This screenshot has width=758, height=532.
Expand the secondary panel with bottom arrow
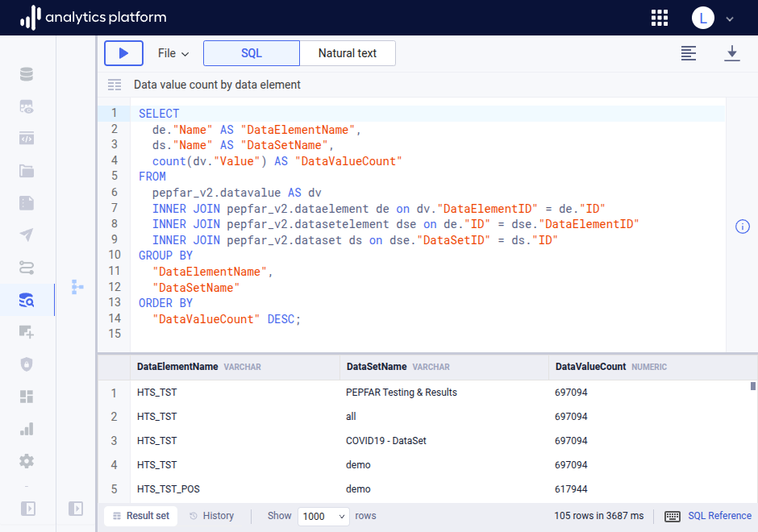76,509
